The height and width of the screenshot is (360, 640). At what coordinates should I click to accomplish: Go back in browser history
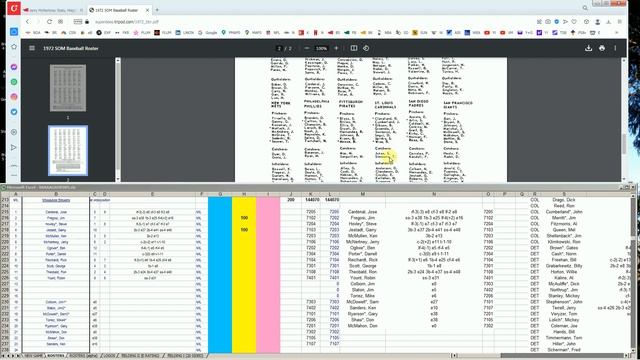pos(27,22)
